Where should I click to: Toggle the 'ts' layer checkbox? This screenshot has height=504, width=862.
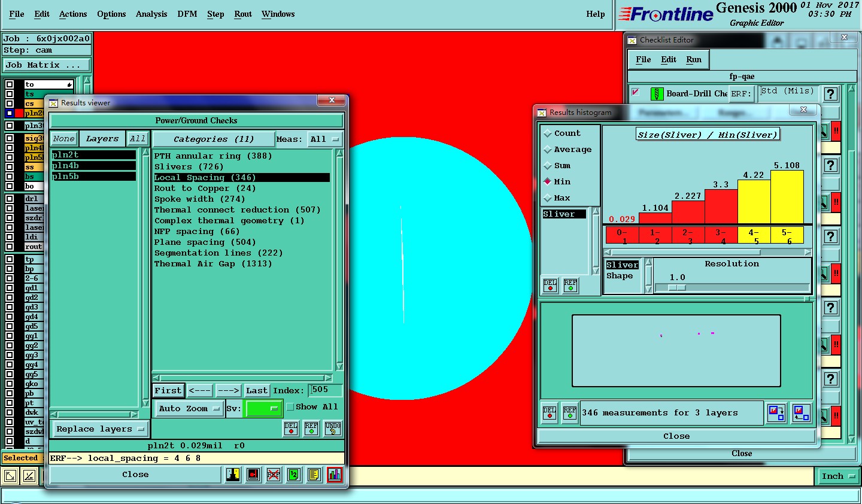pyautogui.click(x=10, y=94)
